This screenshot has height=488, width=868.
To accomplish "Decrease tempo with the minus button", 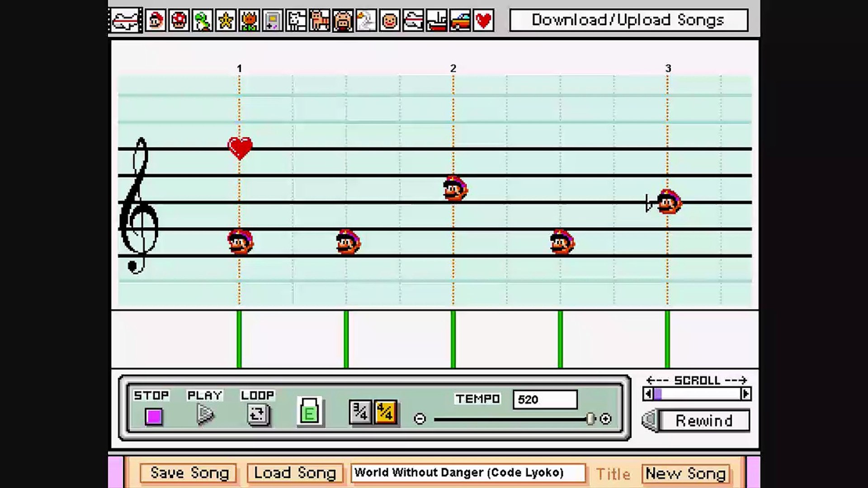I will (x=420, y=419).
